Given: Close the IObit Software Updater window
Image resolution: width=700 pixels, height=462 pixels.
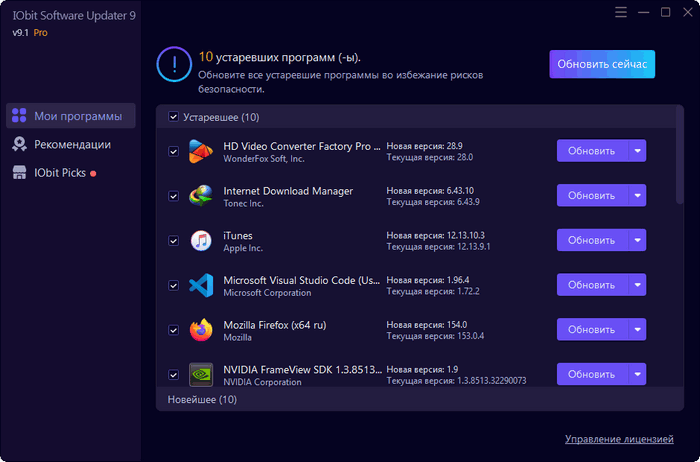Looking at the screenshot, I should [x=688, y=12].
